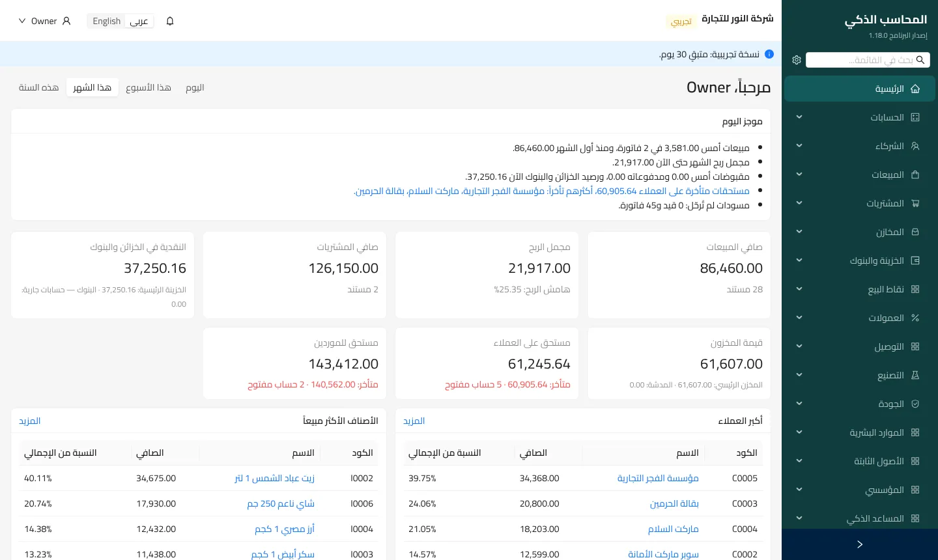Open the المؤسسي menu item
The width and height of the screenshot is (938, 560).
pos(860,490)
